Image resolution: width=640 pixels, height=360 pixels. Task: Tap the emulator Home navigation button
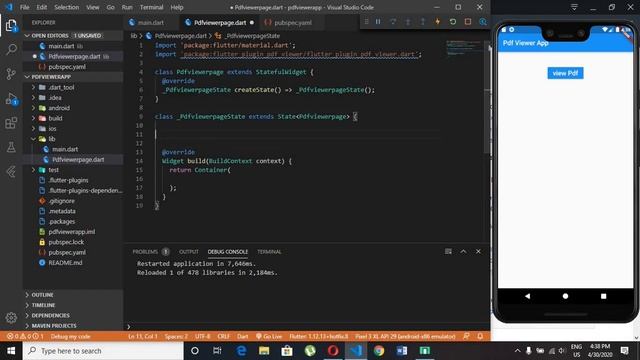(x=565, y=296)
